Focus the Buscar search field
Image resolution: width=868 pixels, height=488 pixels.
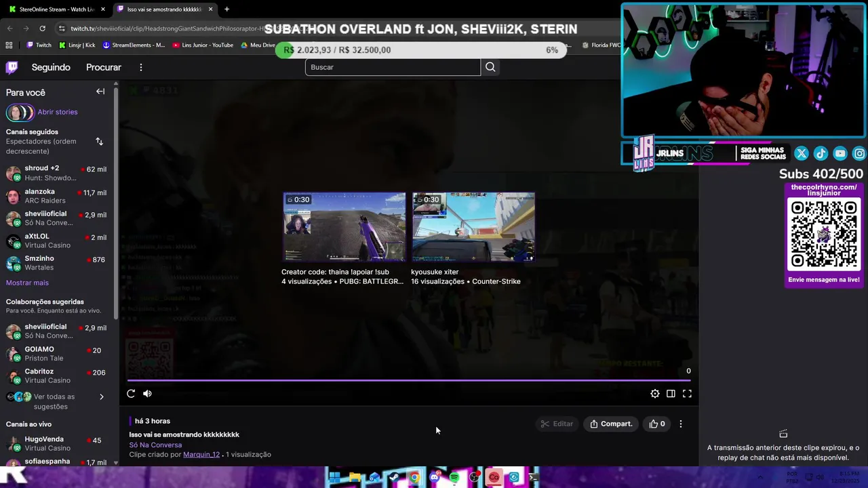point(393,67)
